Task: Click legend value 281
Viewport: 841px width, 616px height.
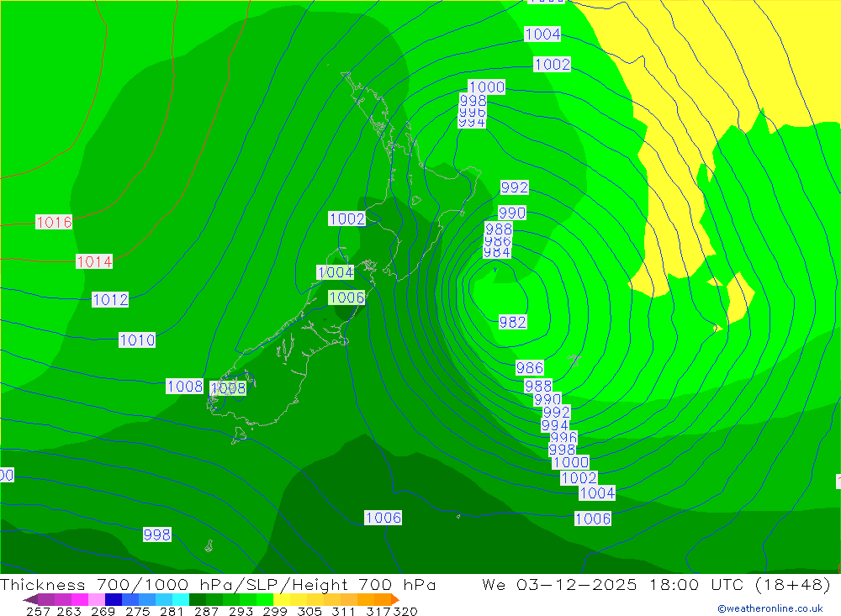Action: pos(172,611)
